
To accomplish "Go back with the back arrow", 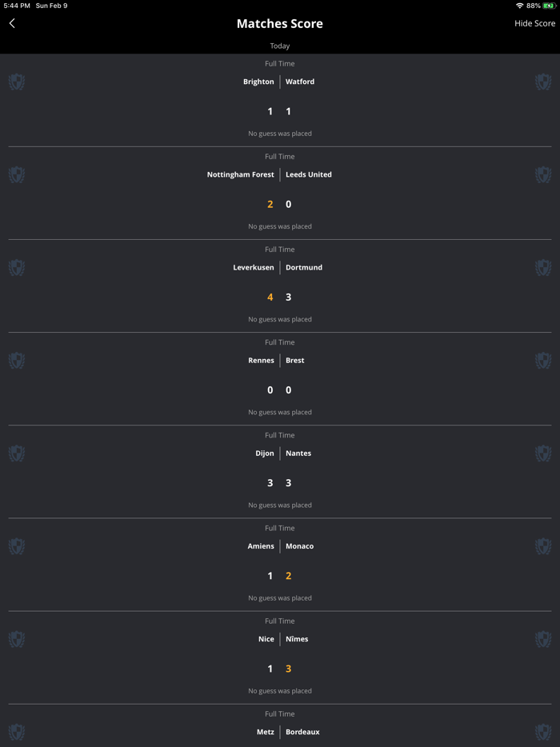I will [x=12, y=23].
